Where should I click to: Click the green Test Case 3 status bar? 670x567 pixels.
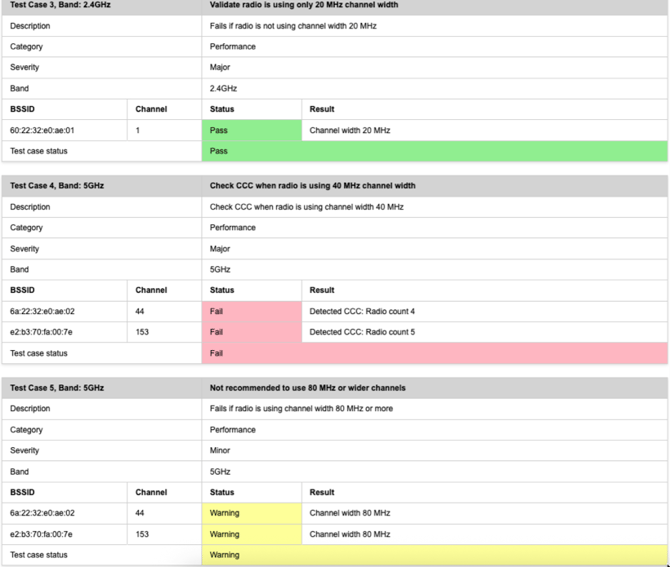[x=434, y=151]
